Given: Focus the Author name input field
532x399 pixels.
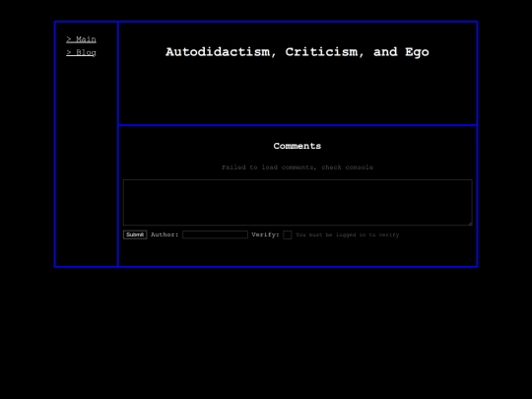Looking at the screenshot, I should [215, 234].
